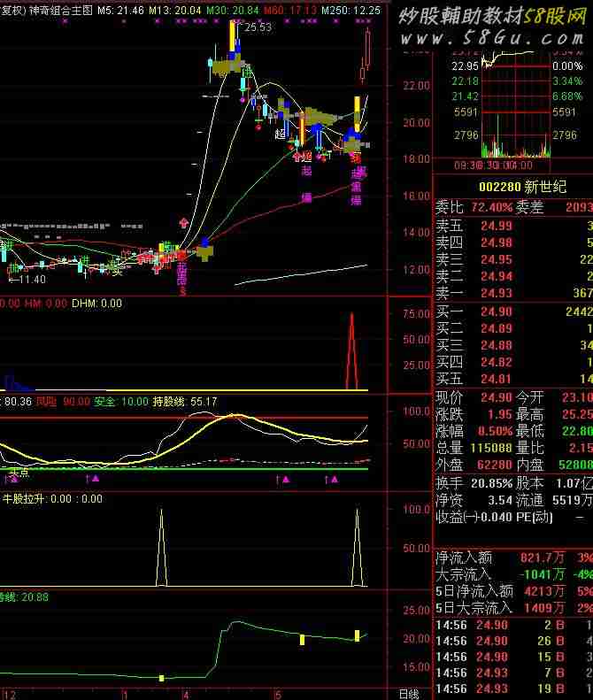Screen dimensions: 593x700
Task: Click the 净资 value 3.54
Action: pyautogui.click(x=500, y=501)
